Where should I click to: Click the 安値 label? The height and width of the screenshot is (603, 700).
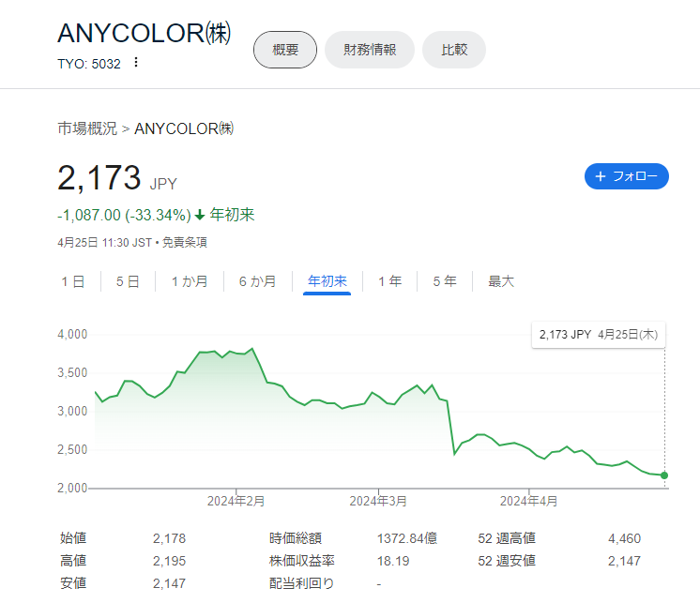click(x=73, y=583)
